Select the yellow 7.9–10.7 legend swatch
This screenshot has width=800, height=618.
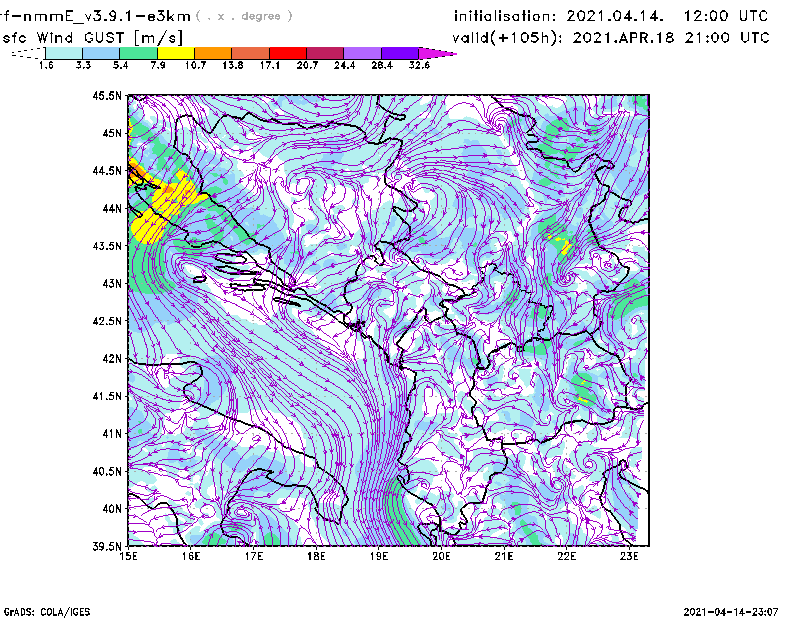click(x=176, y=53)
